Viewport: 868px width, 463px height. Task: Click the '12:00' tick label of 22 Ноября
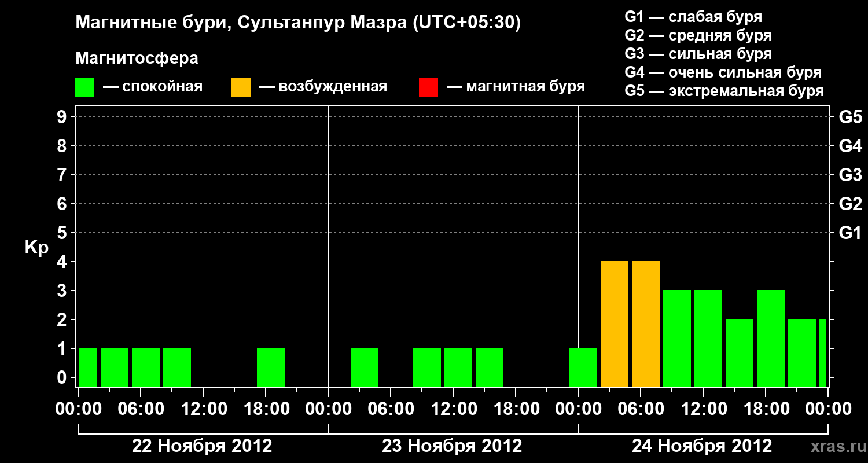203,409
